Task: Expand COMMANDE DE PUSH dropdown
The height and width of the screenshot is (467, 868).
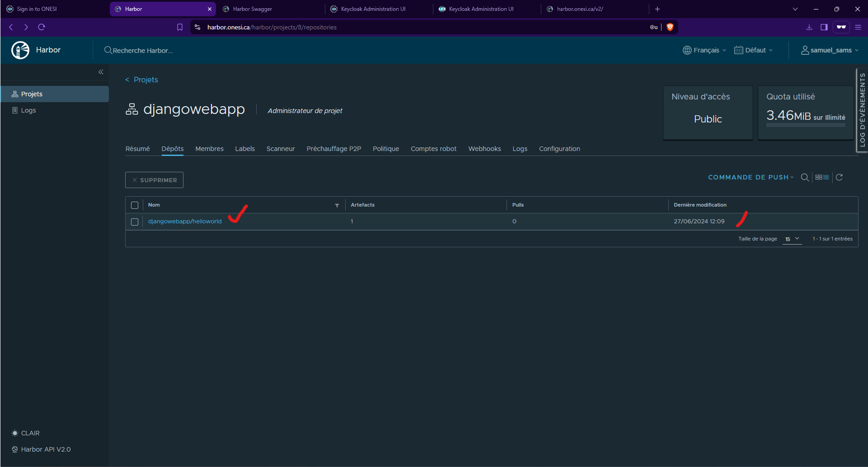Action: (751, 177)
